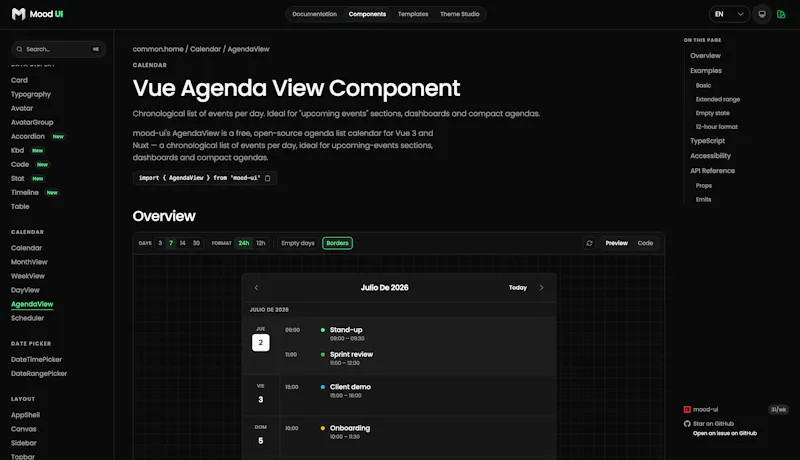Viewport: 800px width, 460px height.
Task: Open the EN language dropdown
Action: coord(729,14)
